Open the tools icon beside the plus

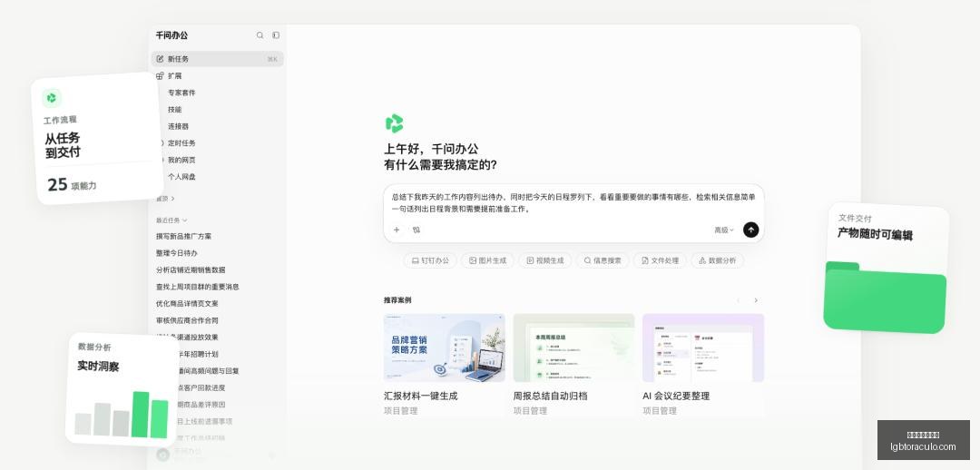416,230
